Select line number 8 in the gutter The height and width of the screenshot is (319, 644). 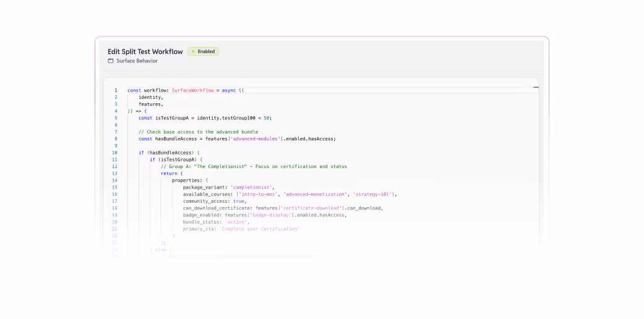tap(116, 138)
